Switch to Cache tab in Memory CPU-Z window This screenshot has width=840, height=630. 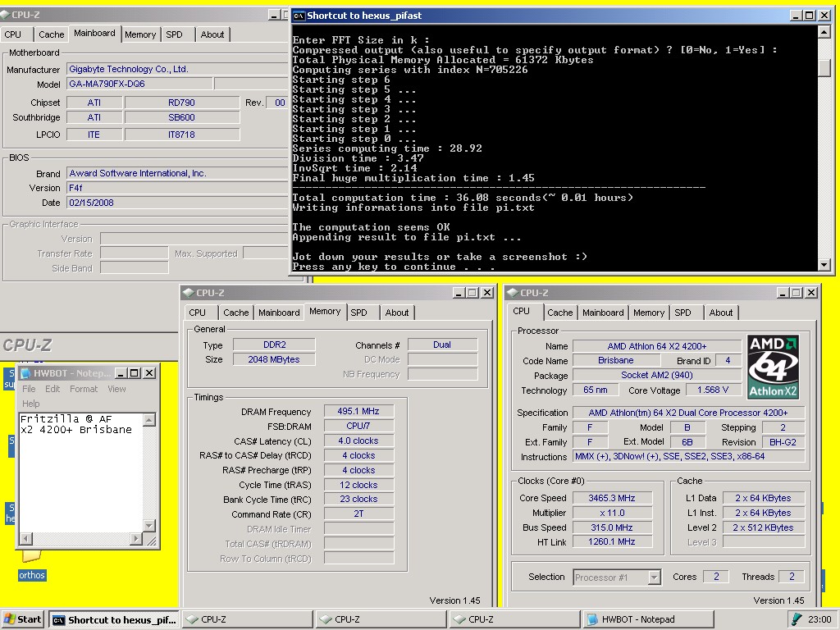tap(235, 313)
